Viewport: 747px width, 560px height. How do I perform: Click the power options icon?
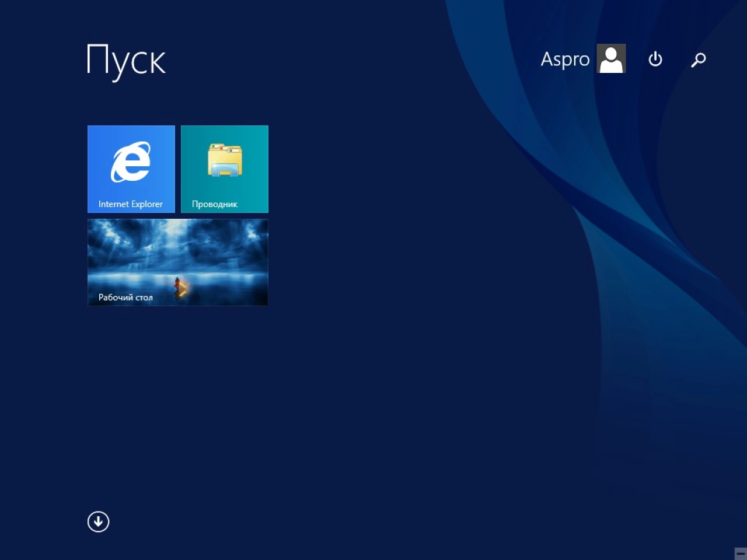tap(655, 59)
